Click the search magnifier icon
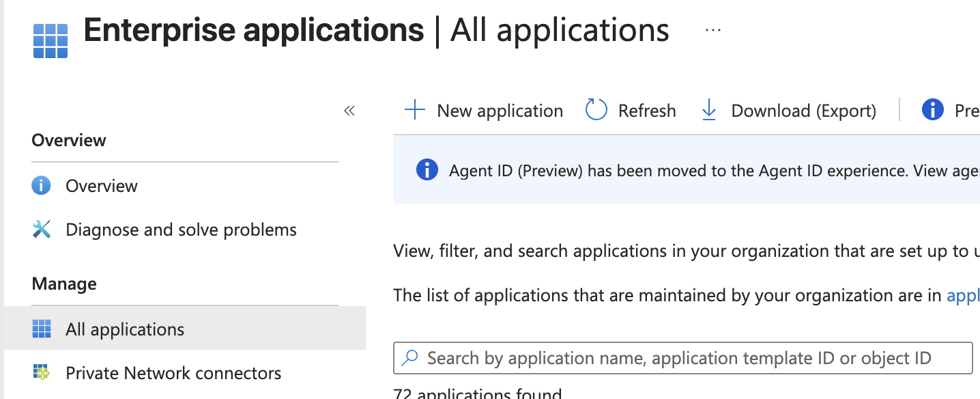Viewport: 980px width, 399px height. 410,358
